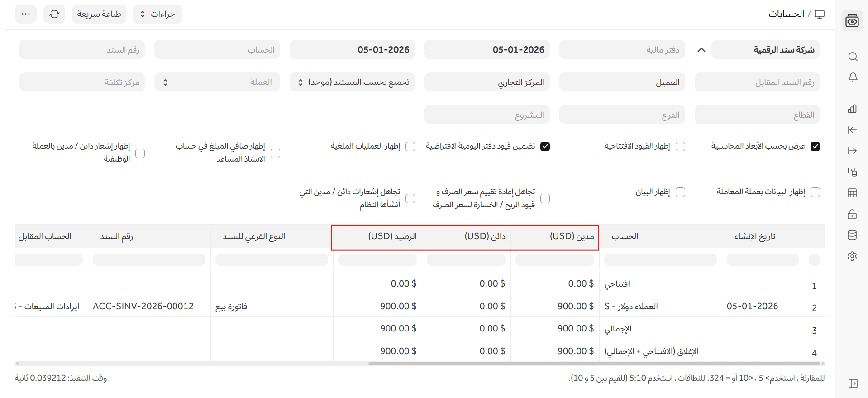The height and width of the screenshot is (398, 868).
Task: Click the طباعة سريعة button
Action: (99, 14)
